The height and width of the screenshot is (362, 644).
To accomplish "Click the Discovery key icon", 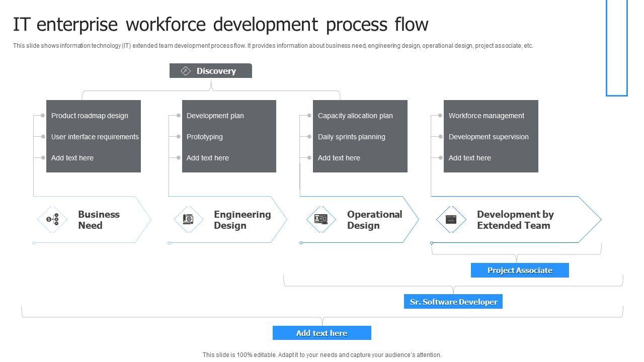I will [x=186, y=71].
